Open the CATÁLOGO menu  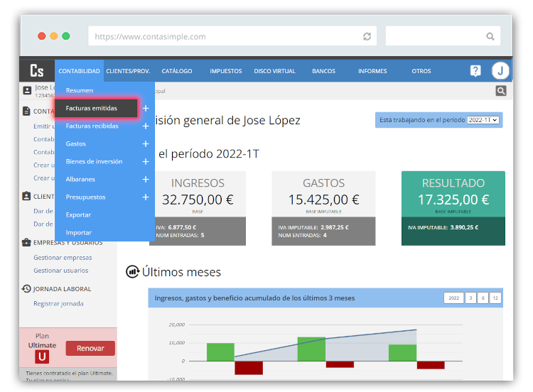pyautogui.click(x=177, y=71)
